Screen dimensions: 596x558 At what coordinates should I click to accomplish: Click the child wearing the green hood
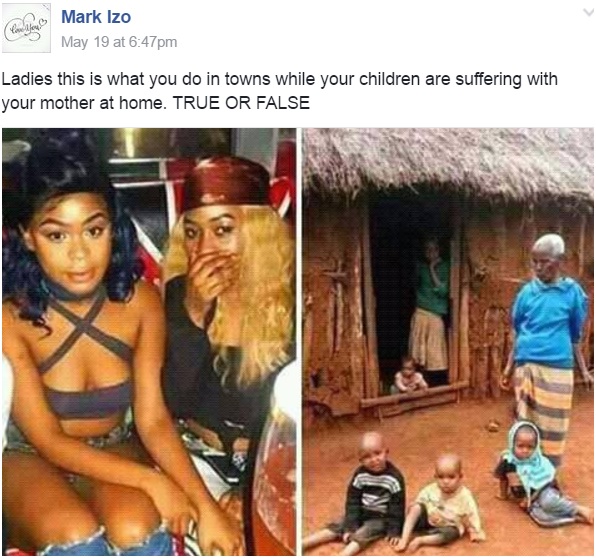536,475
